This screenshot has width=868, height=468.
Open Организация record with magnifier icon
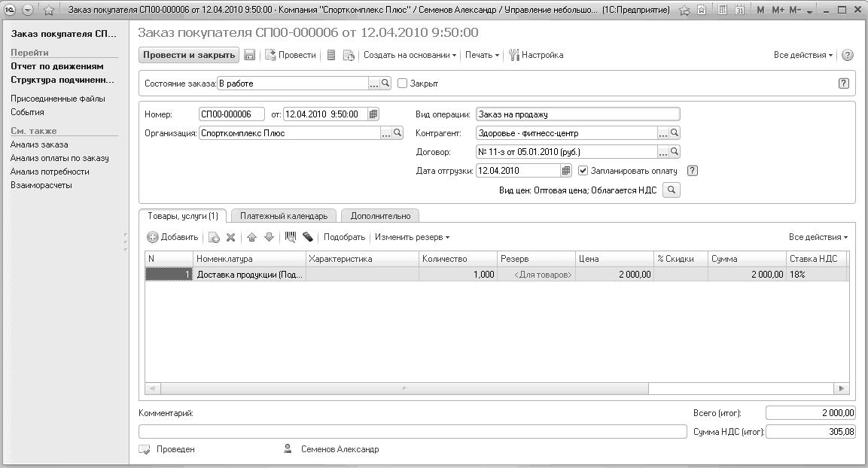pos(397,132)
